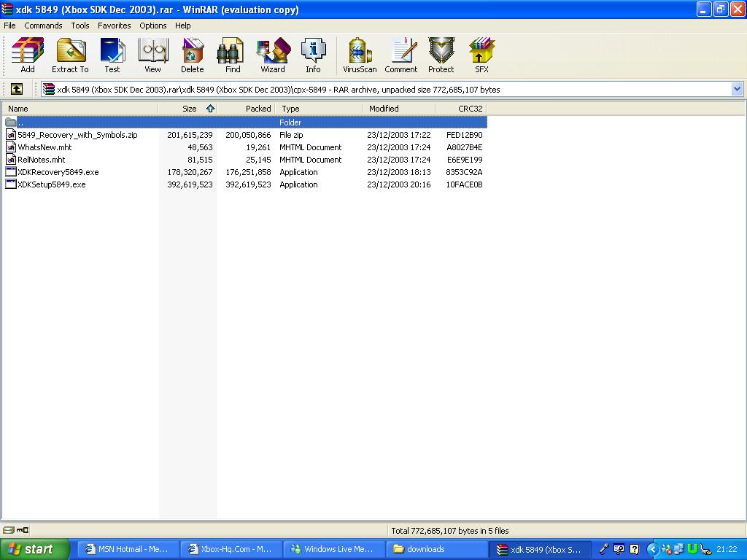Click CRC32 value FED12B90
The width and height of the screenshot is (747, 560).
coord(465,135)
